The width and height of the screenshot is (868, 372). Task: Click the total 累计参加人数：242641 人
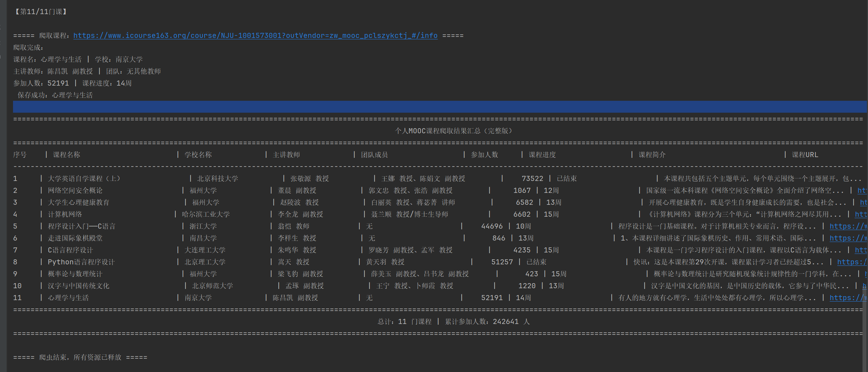tap(487, 321)
